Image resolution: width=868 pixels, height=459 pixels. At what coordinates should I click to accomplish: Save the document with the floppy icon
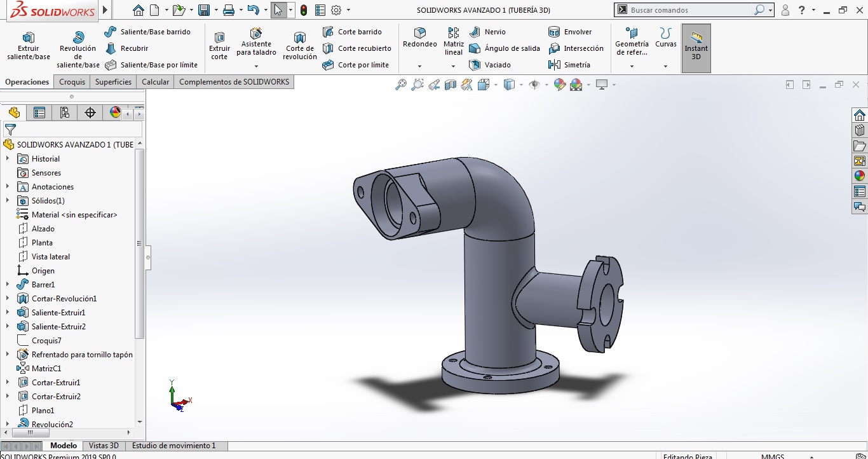(203, 10)
